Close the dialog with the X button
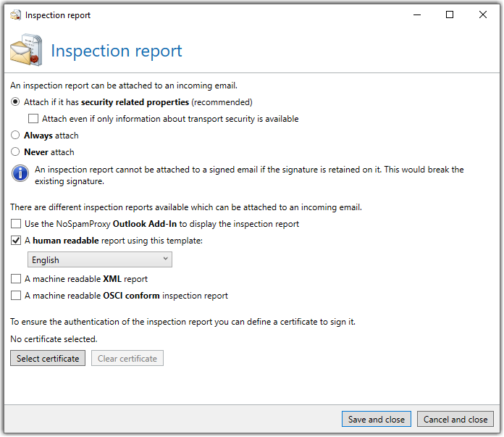504x437 pixels. coord(483,14)
